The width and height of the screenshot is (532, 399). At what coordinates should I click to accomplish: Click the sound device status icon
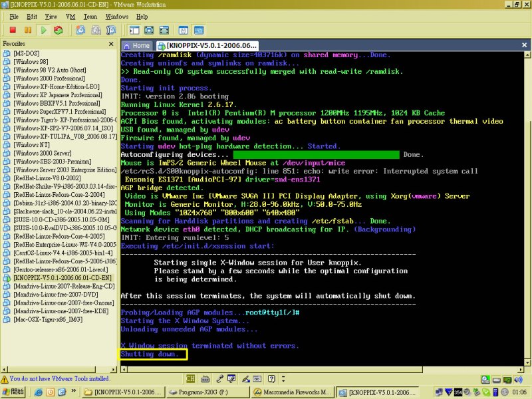click(x=519, y=380)
